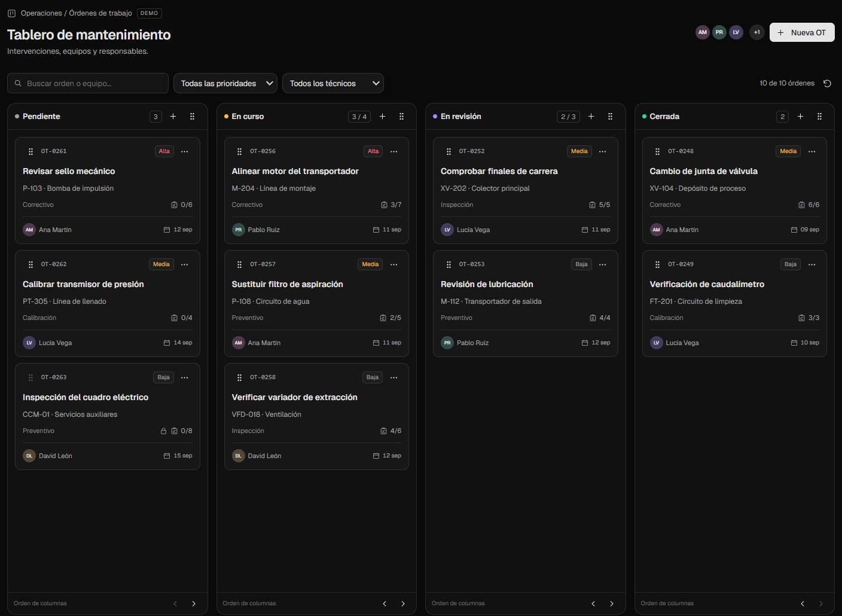Open the more menu on card OT-0258
Image resolution: width=842 pixels, height=616 pixels.
pos(394,377)
